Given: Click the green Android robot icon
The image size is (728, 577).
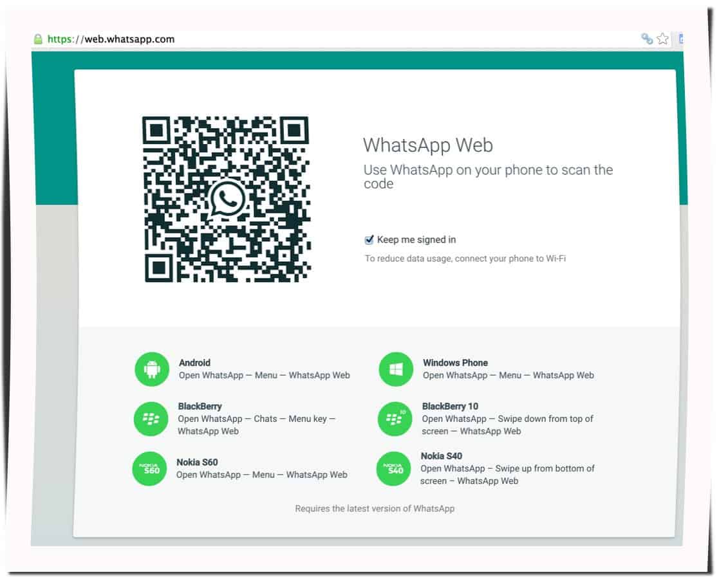Looking at the screenshot, I should click(x=152, y=369).
